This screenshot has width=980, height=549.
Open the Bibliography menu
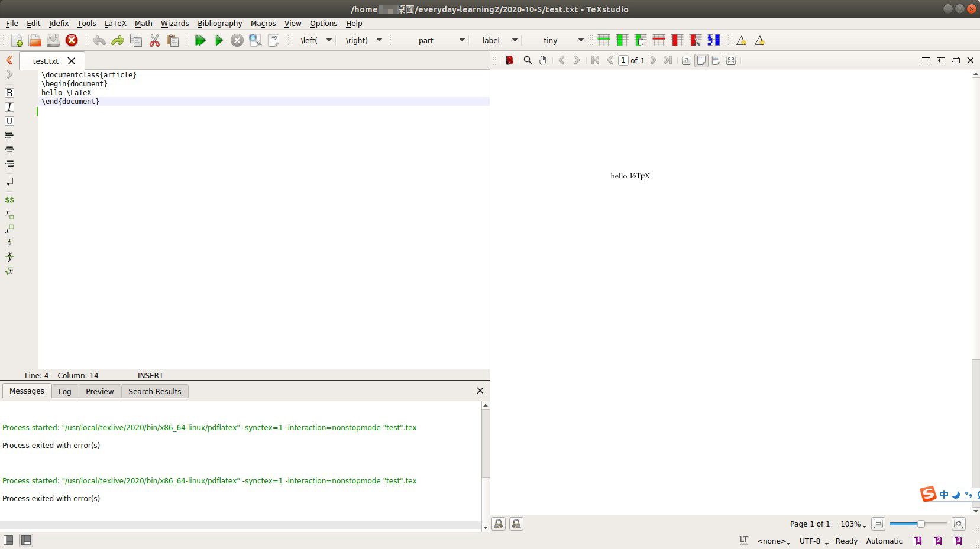[220, 24]
